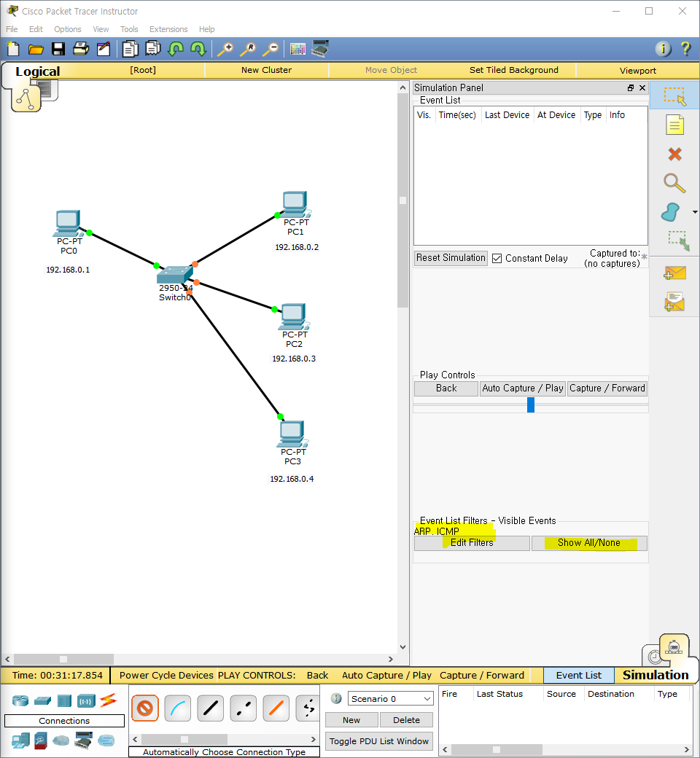The width and height of the screenshot is (700, 758).
Task: Choose the Place Note tool
Action: (674, 125)
